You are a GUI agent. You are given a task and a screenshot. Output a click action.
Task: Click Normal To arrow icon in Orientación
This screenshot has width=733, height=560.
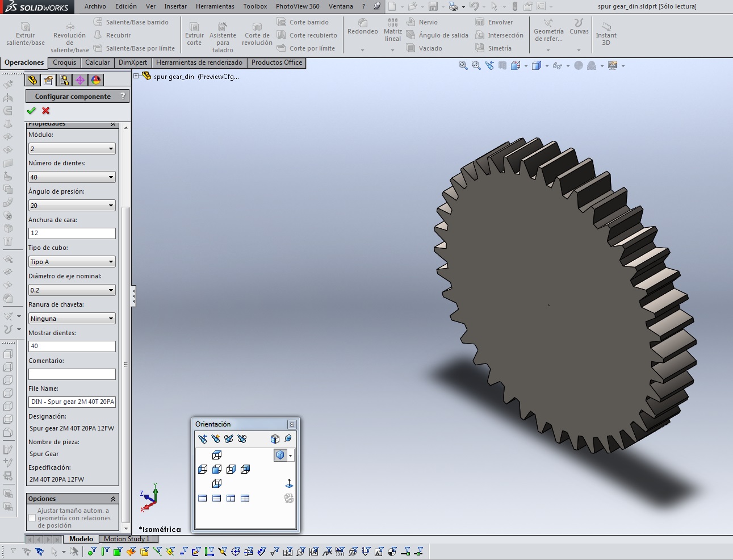coord(289,483)
